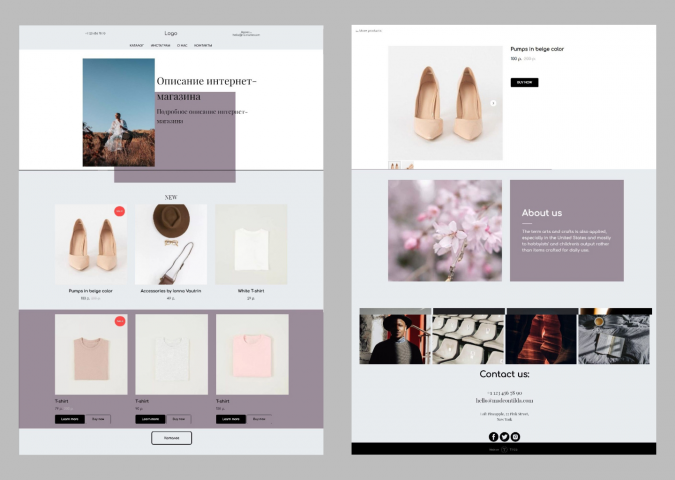This screenshot has height=480, width=675.
Task: Click the email address in the header
Action: click(246, 34)
